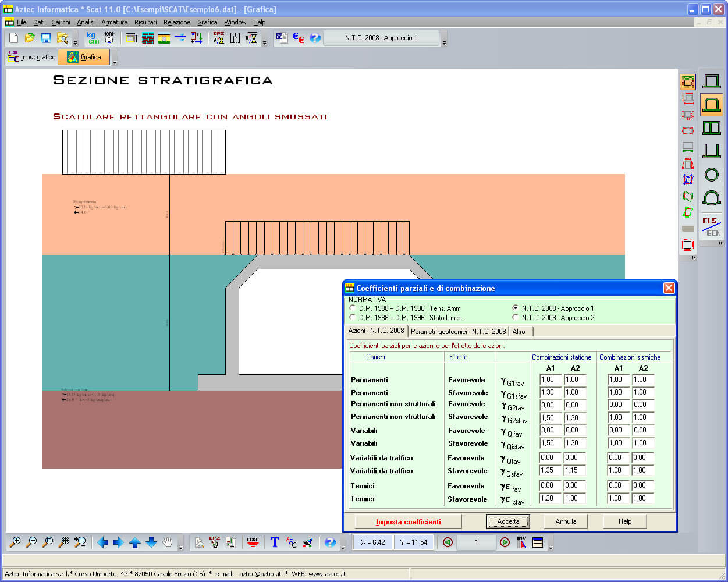Select the circular section shape icon

pos(711,174)
